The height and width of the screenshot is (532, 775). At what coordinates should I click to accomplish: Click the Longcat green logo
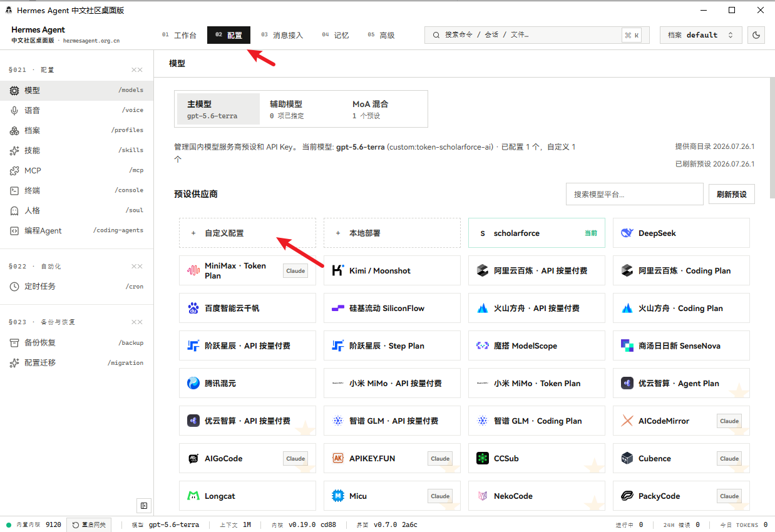click(193, 496)
